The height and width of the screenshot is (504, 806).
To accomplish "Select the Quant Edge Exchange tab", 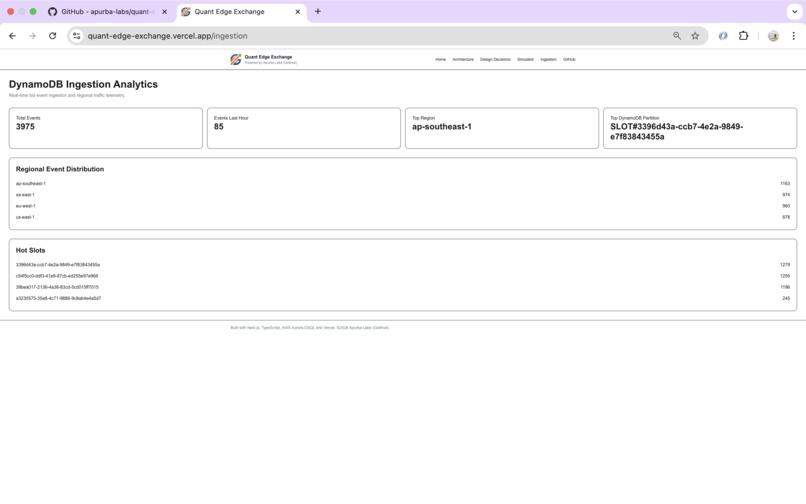I will pyautogui.click(x=242, y=12).
